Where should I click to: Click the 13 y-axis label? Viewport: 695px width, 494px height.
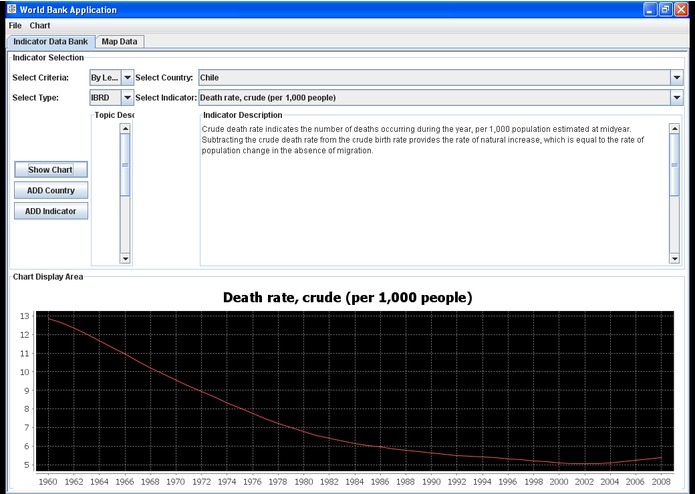24,316
